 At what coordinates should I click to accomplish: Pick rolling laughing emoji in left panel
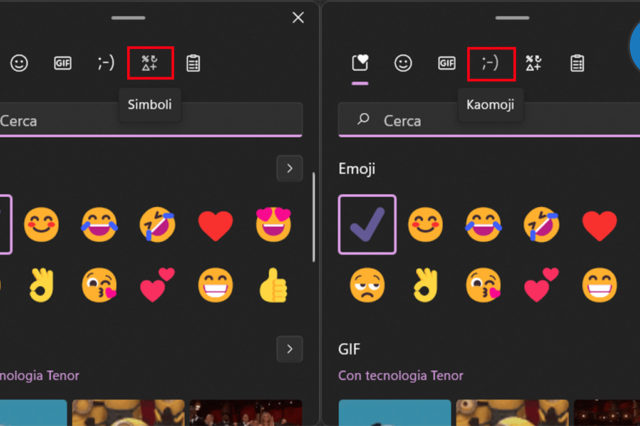157,225
